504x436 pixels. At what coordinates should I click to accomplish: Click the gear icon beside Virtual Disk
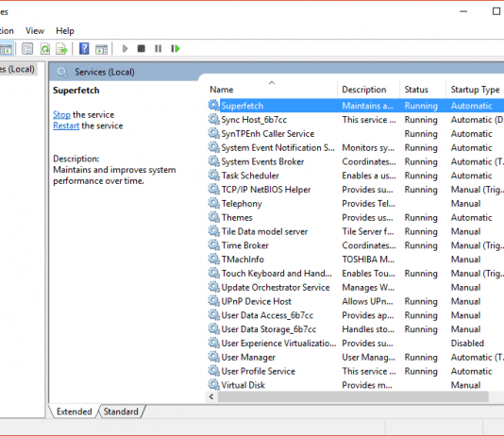(213, 385)
